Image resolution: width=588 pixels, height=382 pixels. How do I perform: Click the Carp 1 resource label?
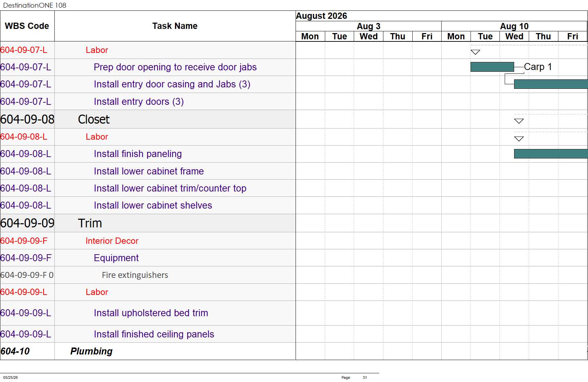pos(538,67)
